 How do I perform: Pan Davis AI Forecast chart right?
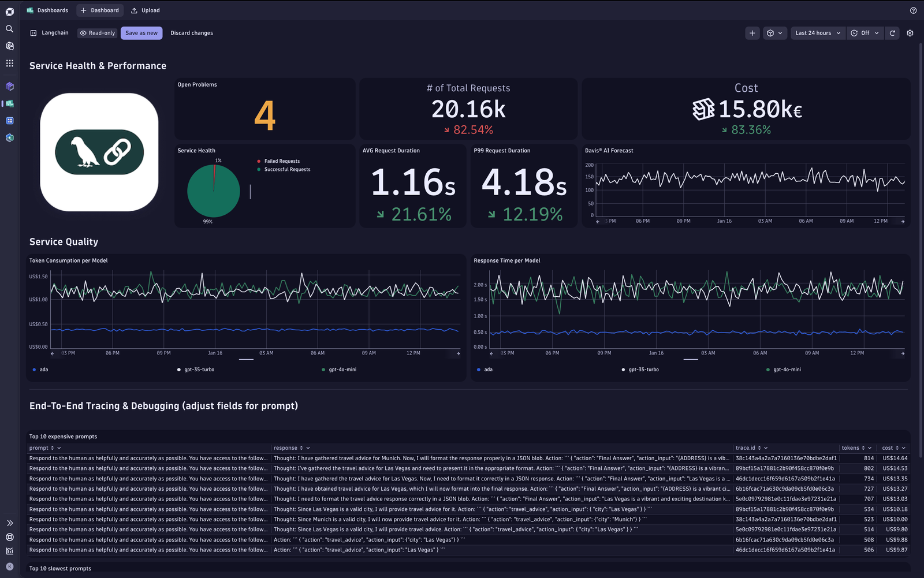point(903,221)
